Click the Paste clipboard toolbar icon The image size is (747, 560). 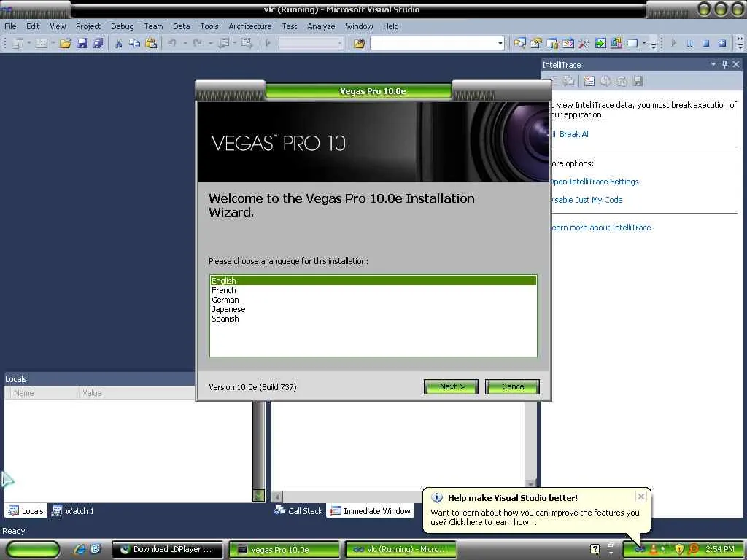pos(150,43)
